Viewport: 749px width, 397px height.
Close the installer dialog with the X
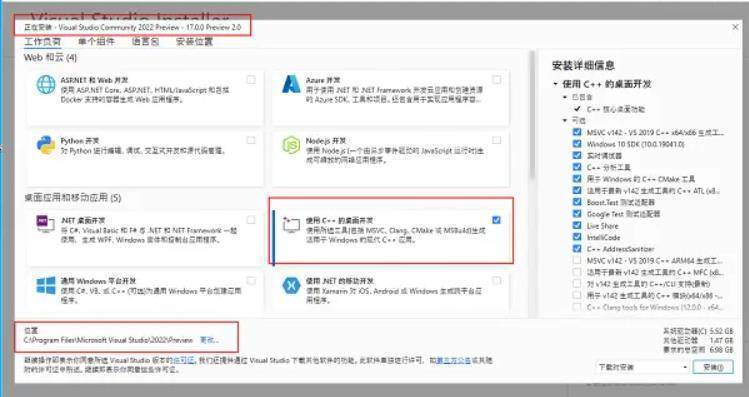click(736, 27)
